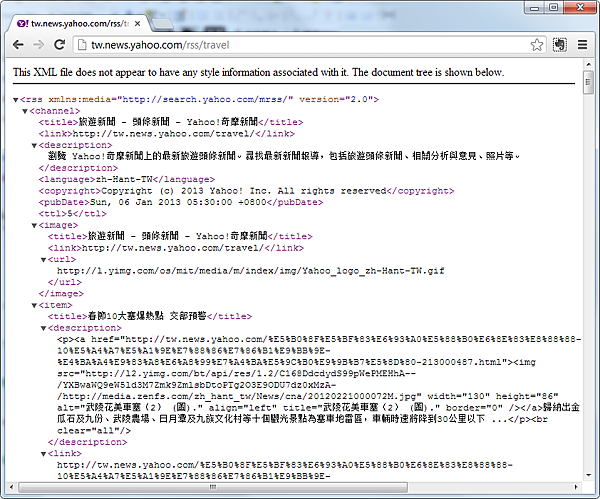Viewport: 600px width, 499px height.
Task: Open a new tab
Action: click(162, 24)
